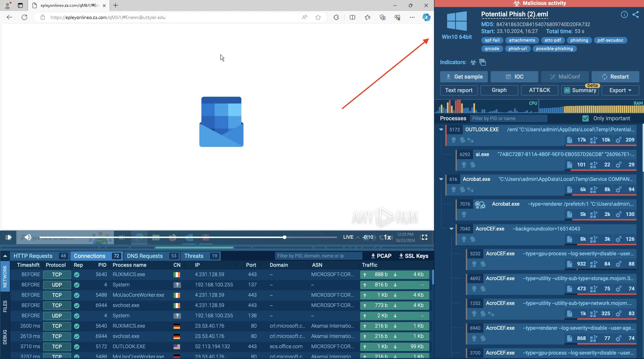The image size is (644, 359).
Task: Switch to HTTP Requests tab
Action: [40, 256]
